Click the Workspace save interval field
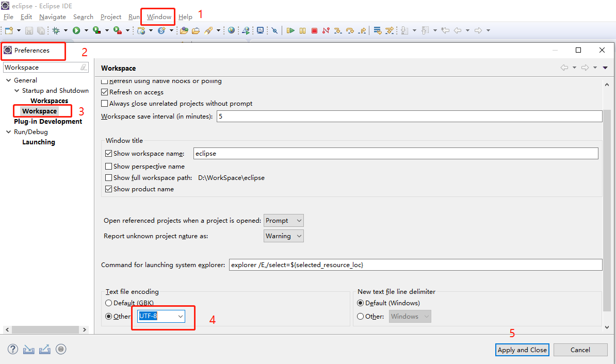 [409, 116]
